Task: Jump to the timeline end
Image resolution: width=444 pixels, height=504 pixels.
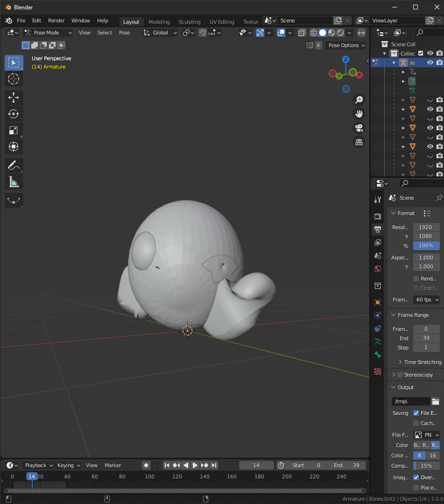Action: (214, 465)
